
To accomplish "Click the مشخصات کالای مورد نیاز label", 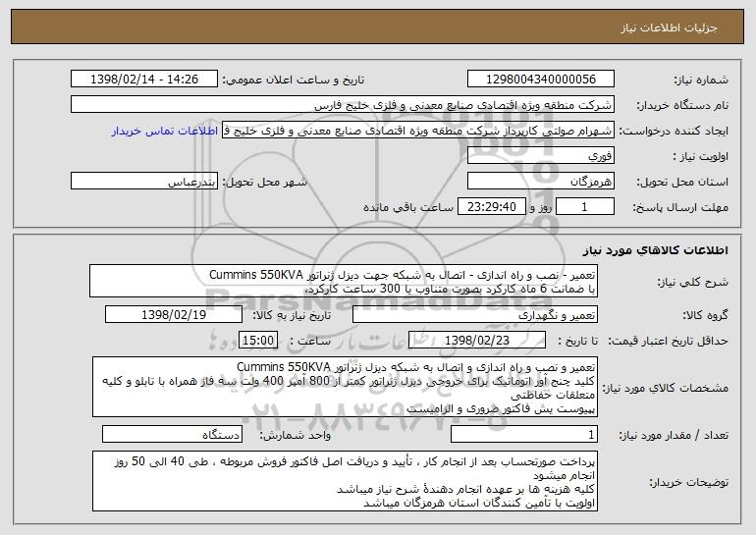I will pyautogui.click(x=666, y=388).
